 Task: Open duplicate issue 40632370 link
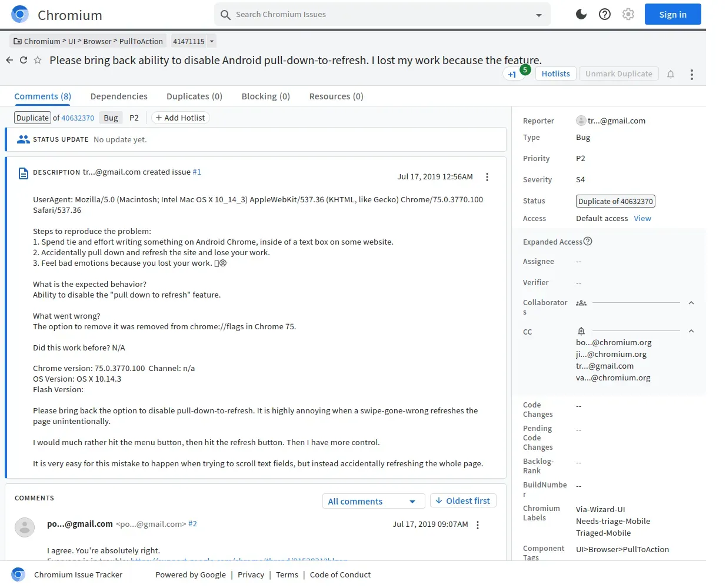78,118
